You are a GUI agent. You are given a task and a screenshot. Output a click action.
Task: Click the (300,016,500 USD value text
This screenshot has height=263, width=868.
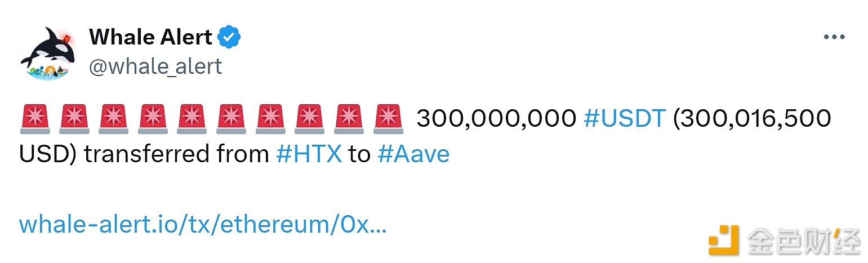(x=752, y=119)
